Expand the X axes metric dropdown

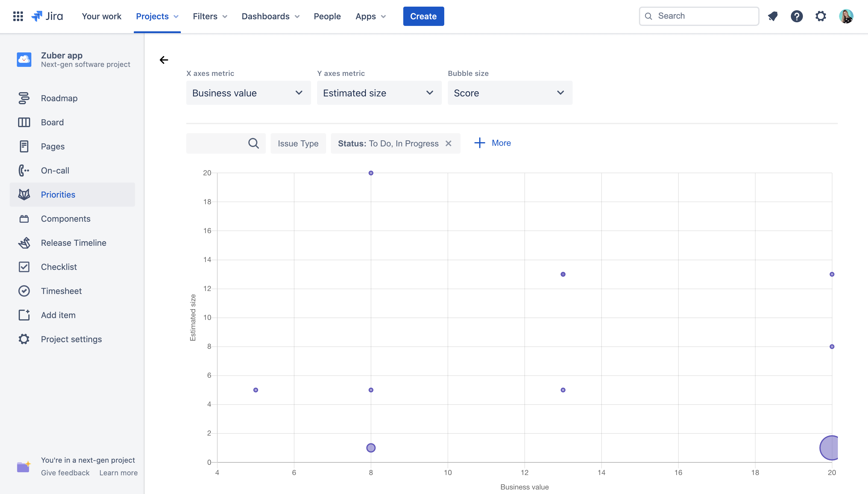click(x=248, y=93)
